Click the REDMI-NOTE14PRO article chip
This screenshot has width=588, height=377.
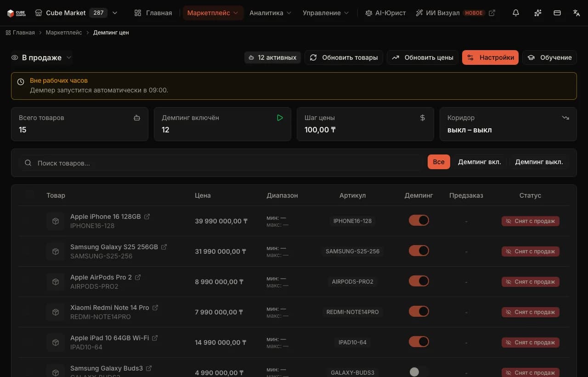click(352, 312)
